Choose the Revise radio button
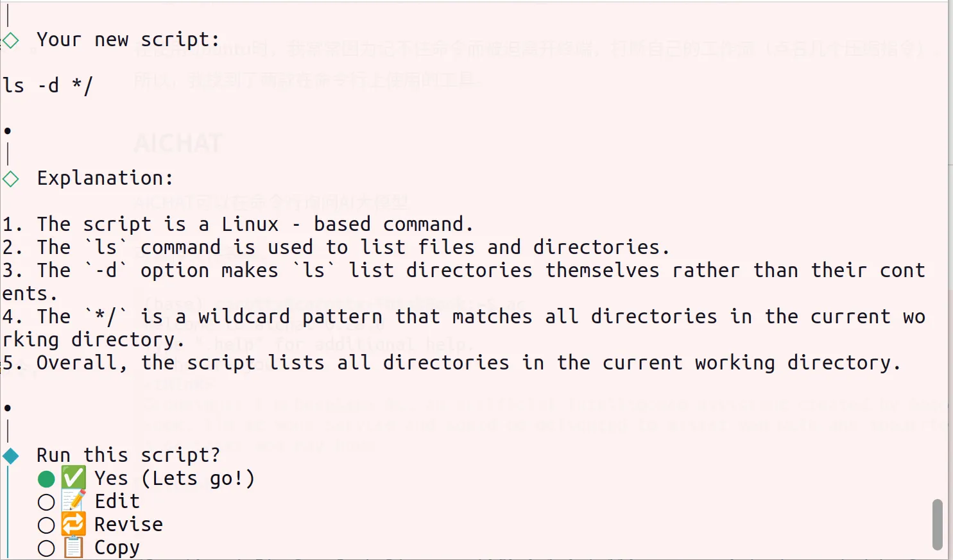The height and width of the screenshot is (560, 953). pos(46,525)
